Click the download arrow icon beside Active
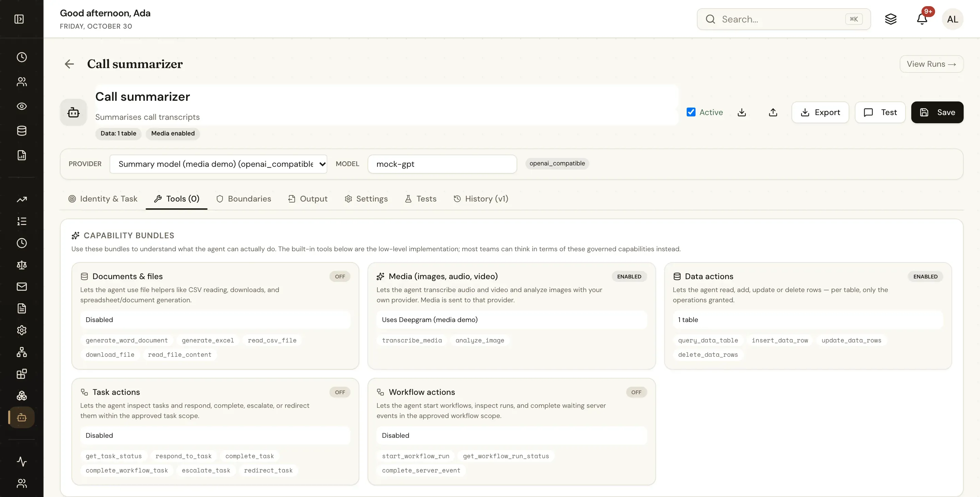Image resolution: width=980 pixels, height=497 pixels. coord(741,112)
